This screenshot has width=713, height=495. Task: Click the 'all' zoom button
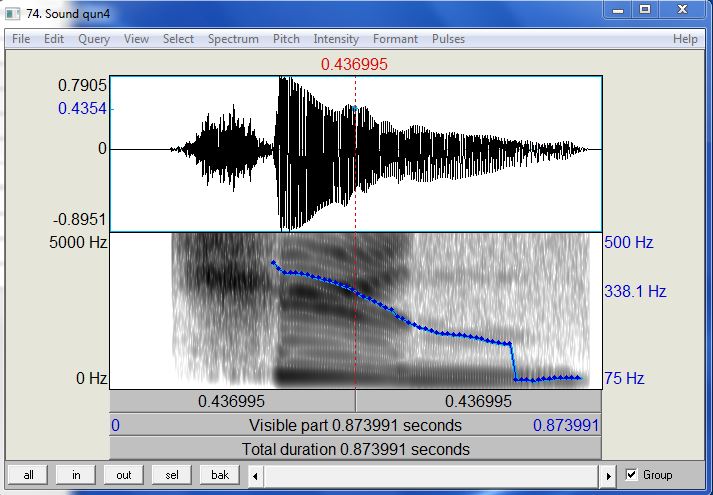pyautogui.click(x=28, y=475)
